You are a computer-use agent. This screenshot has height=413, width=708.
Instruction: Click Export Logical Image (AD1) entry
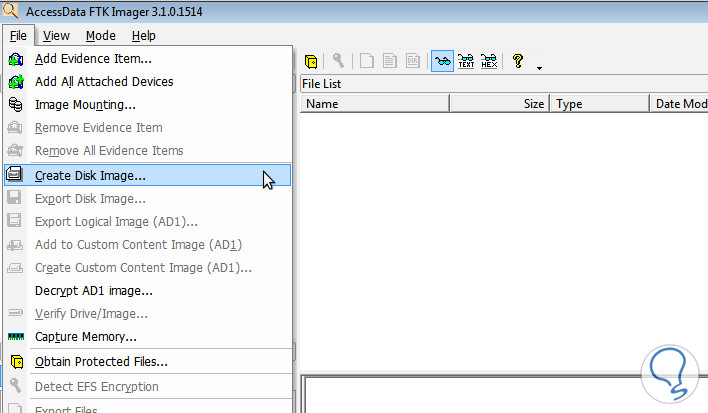[148, 222]
